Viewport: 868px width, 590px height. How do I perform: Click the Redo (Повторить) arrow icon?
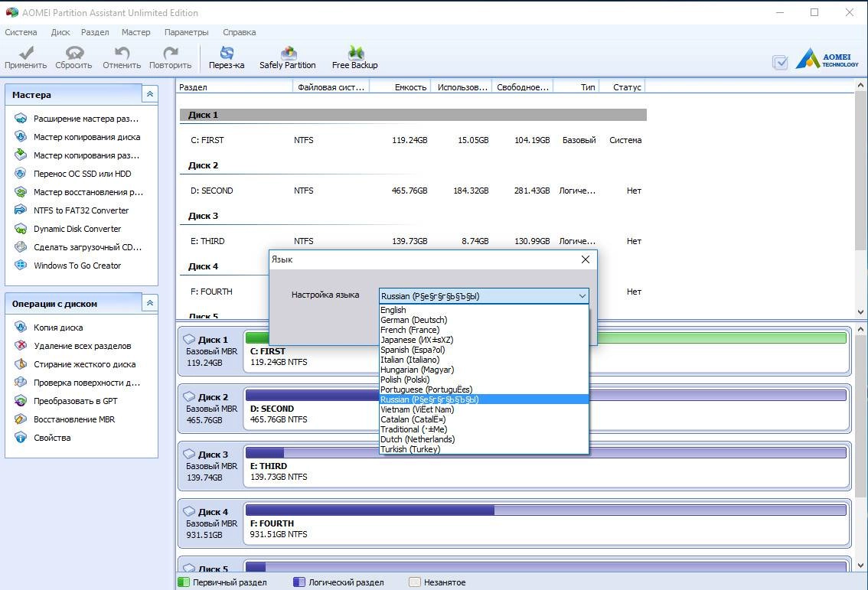171,53
